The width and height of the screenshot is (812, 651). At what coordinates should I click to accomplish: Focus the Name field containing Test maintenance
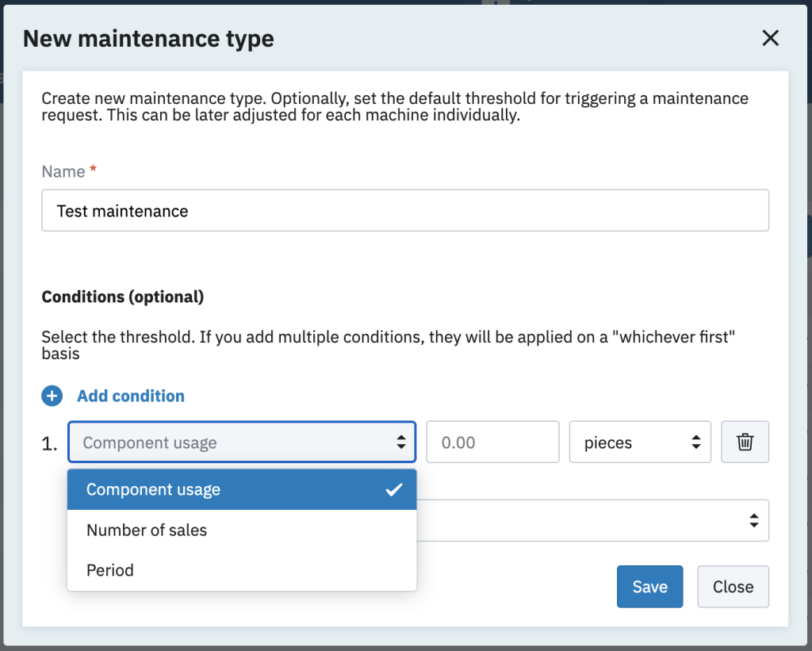[404, 211]
